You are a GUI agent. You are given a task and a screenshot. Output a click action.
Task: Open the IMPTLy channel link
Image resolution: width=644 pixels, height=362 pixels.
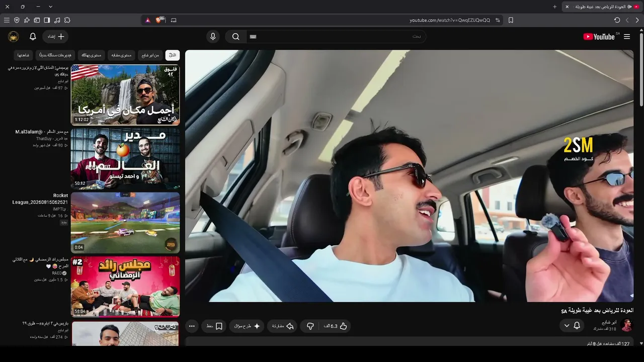click(x=59, y=209)
